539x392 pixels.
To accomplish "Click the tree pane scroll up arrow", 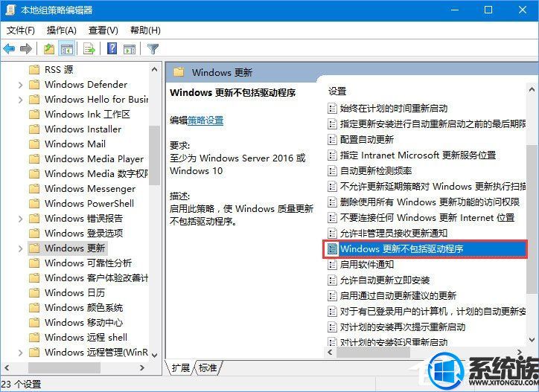I will point(154,70).
